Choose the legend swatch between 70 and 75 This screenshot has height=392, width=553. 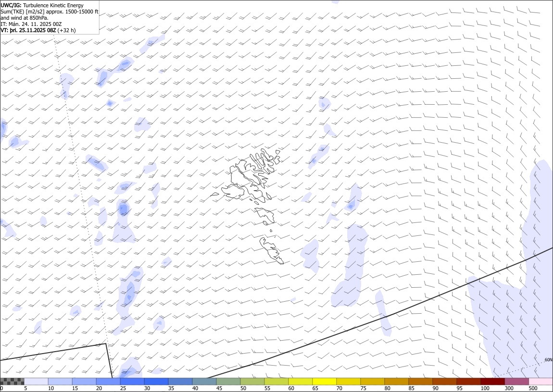(x=348, y=381)
